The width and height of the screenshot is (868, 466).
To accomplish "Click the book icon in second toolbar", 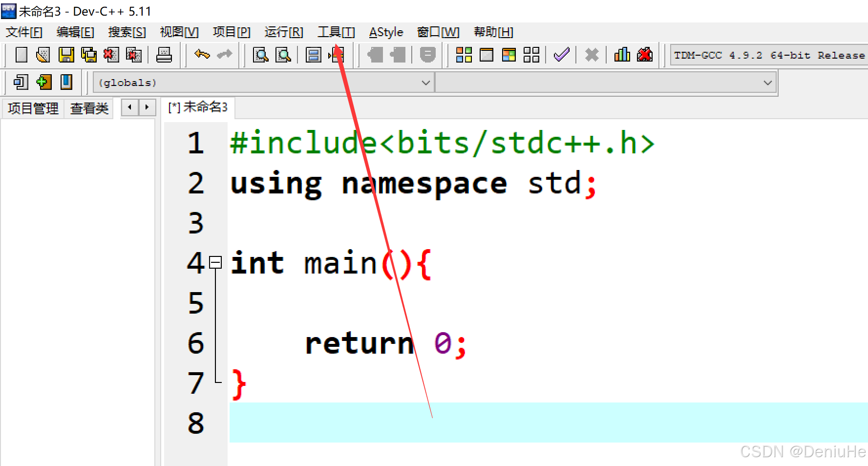I will tap(66, 82).
